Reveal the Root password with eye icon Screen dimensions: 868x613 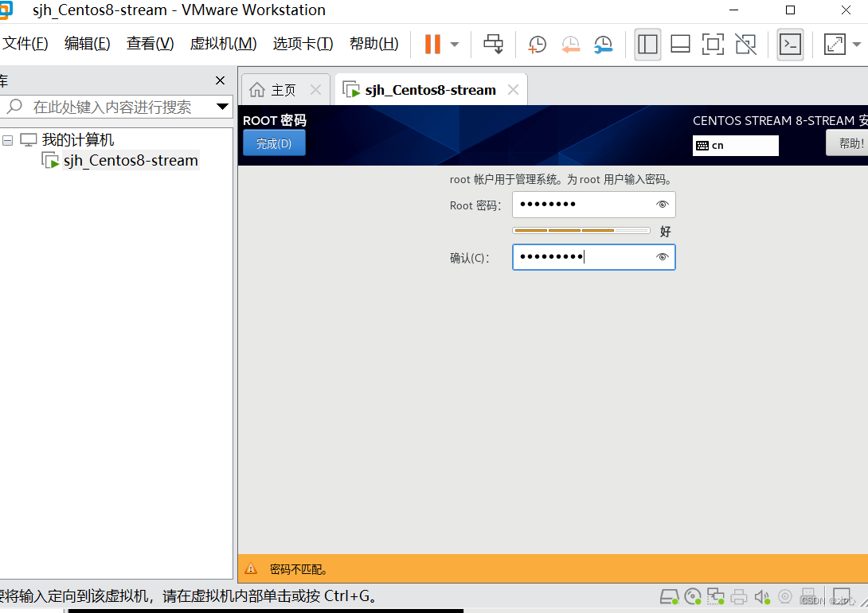[x=662, y=205]
